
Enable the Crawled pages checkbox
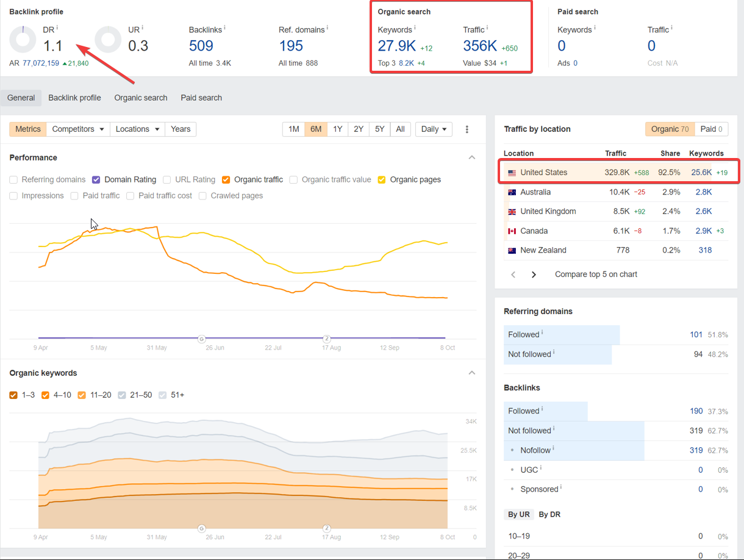(202, 196)
